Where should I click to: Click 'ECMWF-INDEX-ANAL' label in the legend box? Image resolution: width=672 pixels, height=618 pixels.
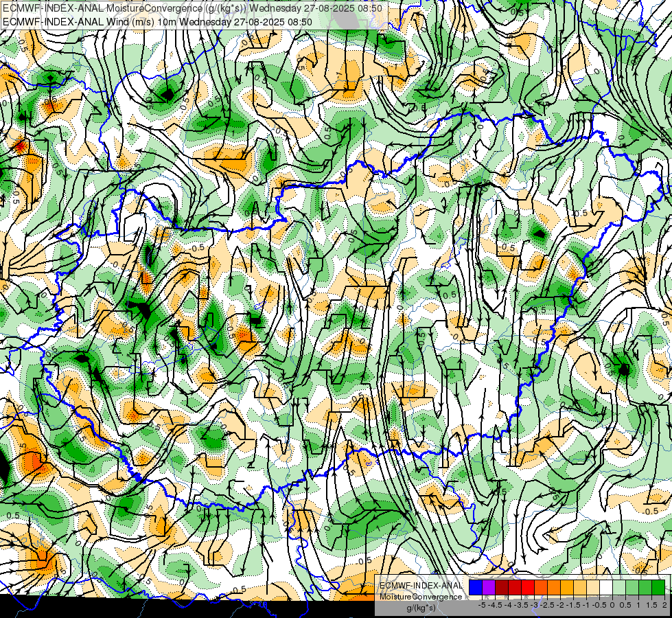[421, 586]
